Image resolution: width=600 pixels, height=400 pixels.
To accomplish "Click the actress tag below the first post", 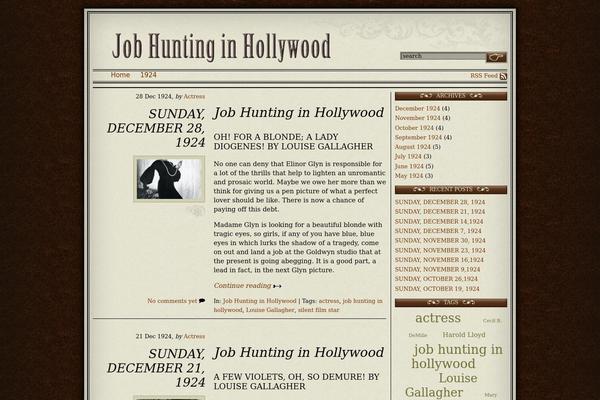I will point(329,301).
